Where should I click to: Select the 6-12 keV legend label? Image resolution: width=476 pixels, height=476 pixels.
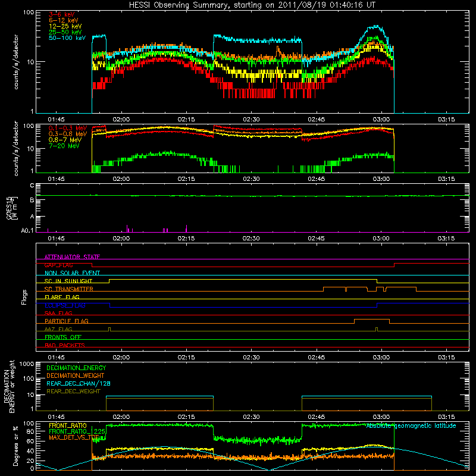[x=63, y=20]
